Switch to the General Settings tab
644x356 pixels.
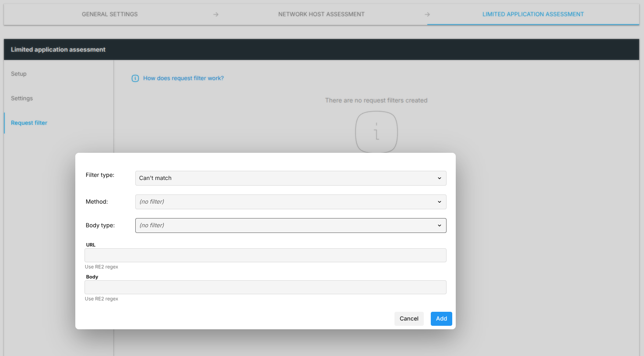[x=110, y=14]
